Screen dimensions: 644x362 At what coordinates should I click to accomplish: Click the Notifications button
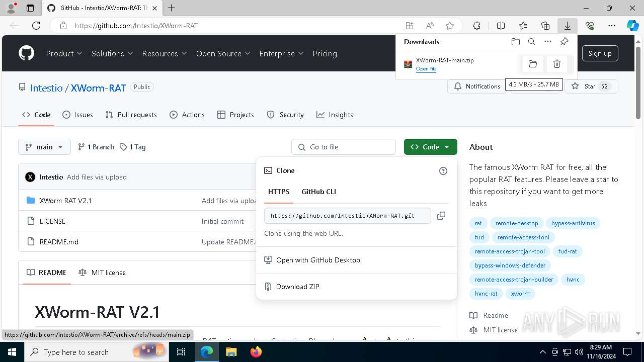click(x=477, y=86)
